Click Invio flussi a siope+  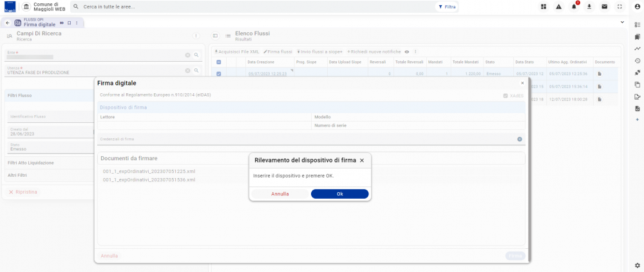pos(319,51)
